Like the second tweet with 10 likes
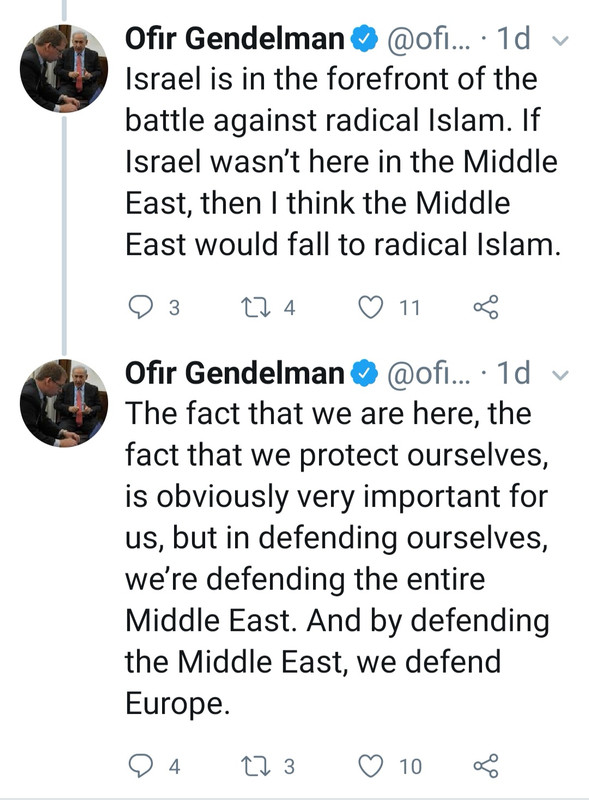 [370, 766]
